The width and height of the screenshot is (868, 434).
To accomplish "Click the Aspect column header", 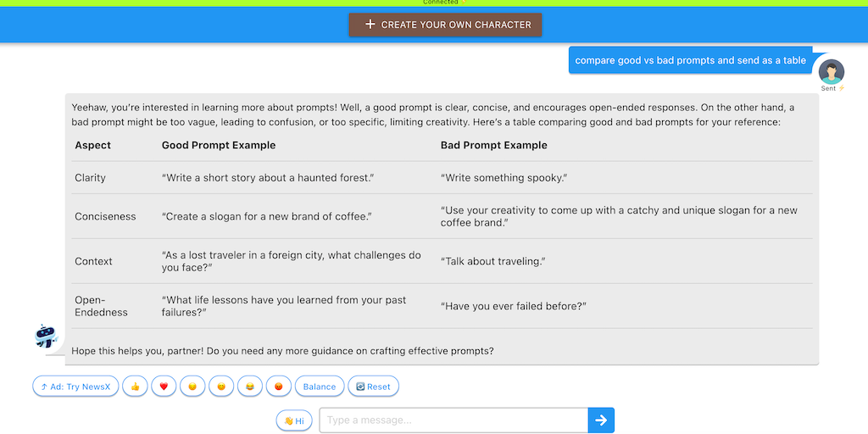I will [93, 145].
